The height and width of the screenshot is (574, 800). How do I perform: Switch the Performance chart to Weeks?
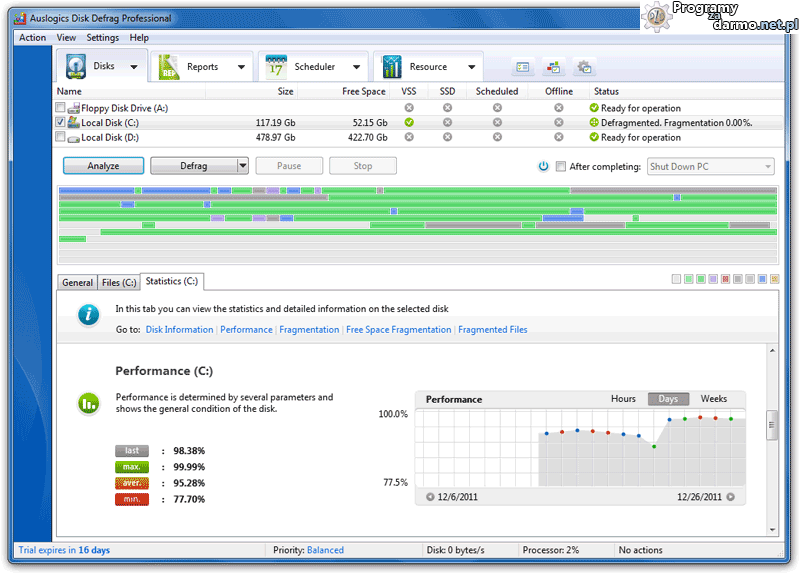point(713,399)
